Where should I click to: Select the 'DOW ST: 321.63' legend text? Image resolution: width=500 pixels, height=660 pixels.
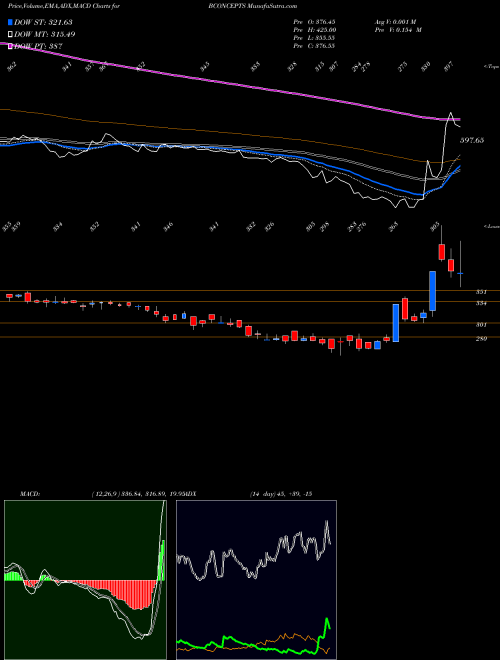pos(43,22)
